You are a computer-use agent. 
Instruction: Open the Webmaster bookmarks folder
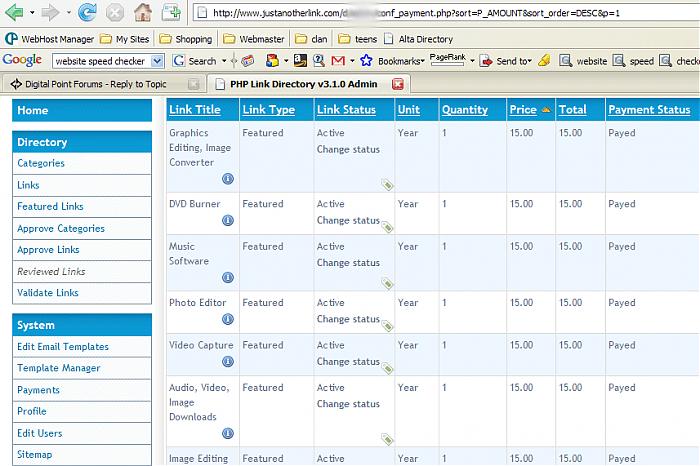(254, 39)
